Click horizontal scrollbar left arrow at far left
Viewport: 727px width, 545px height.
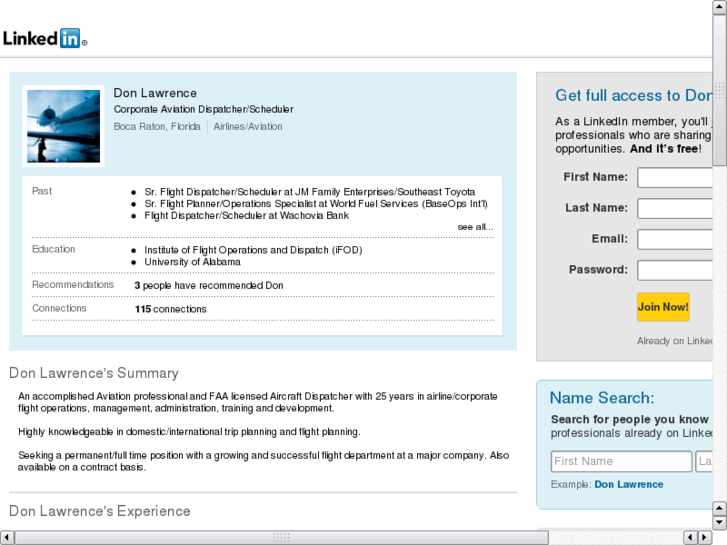pyautogui.click(x=7, y=537)
